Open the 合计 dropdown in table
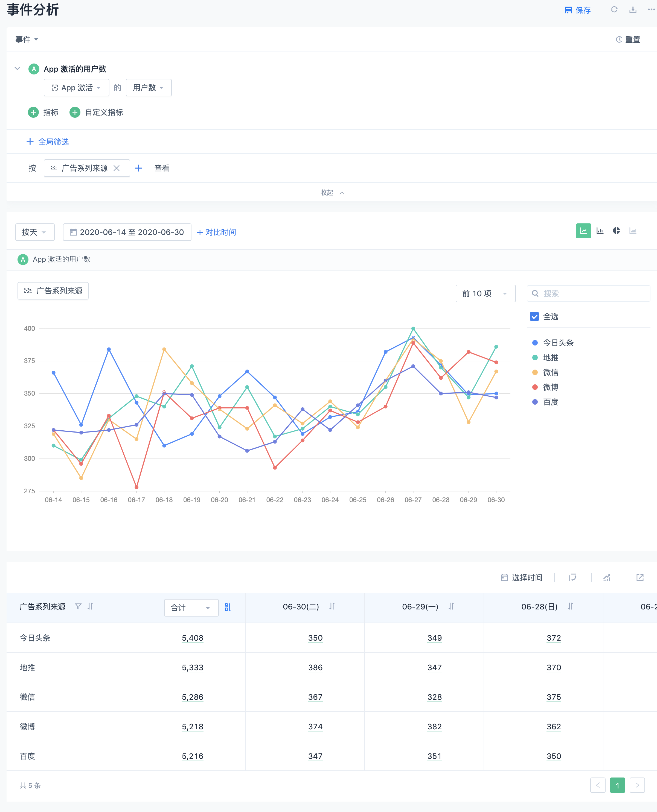Screen dimensions: 657x812 tap(191, 607)
